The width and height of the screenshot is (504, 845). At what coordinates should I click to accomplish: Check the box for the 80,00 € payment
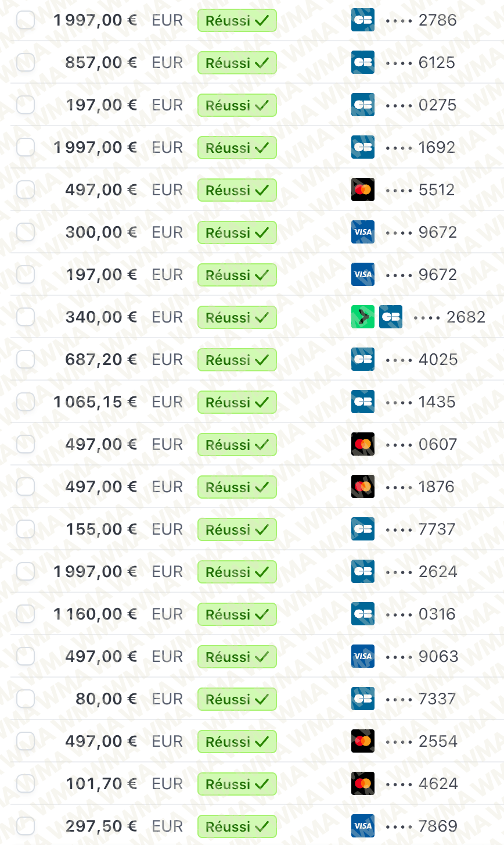pos(26,699)
